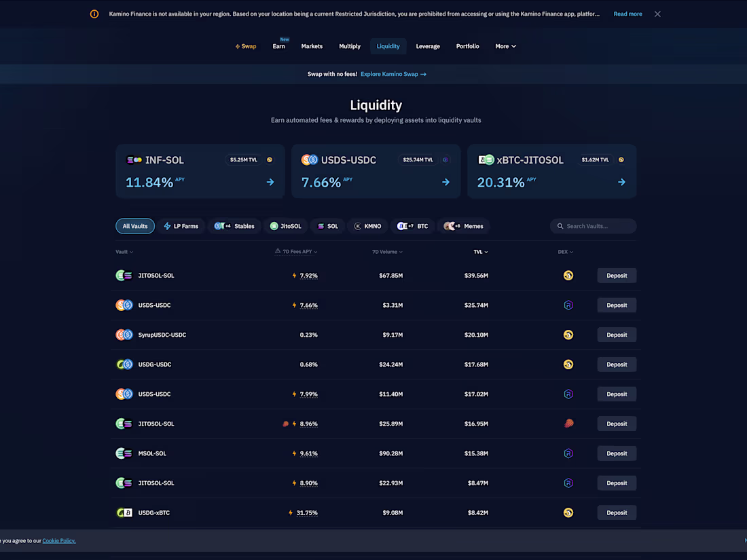Click the red DEX icon in $16.95M JITOSOL-SOL row

(x=568, y=424)
